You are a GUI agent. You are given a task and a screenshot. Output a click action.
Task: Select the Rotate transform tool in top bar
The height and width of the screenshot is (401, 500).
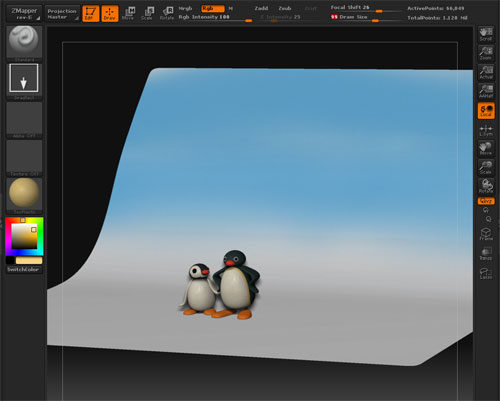click(x=167, y=14)
